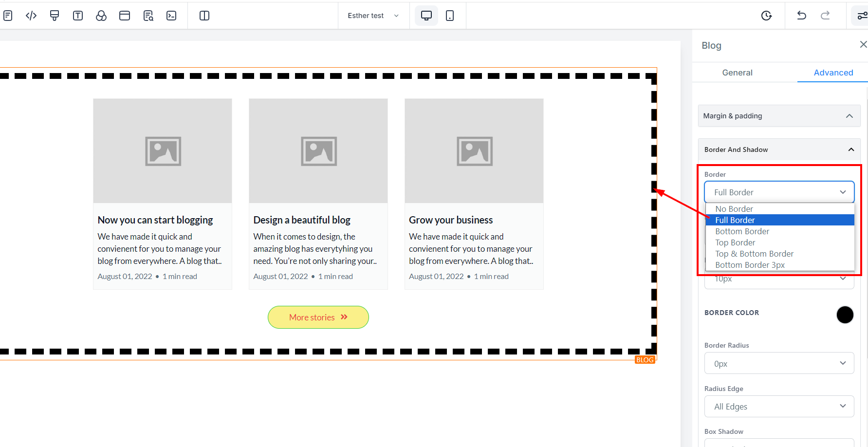Open the Esther test page dropdown

click(373, 16)
